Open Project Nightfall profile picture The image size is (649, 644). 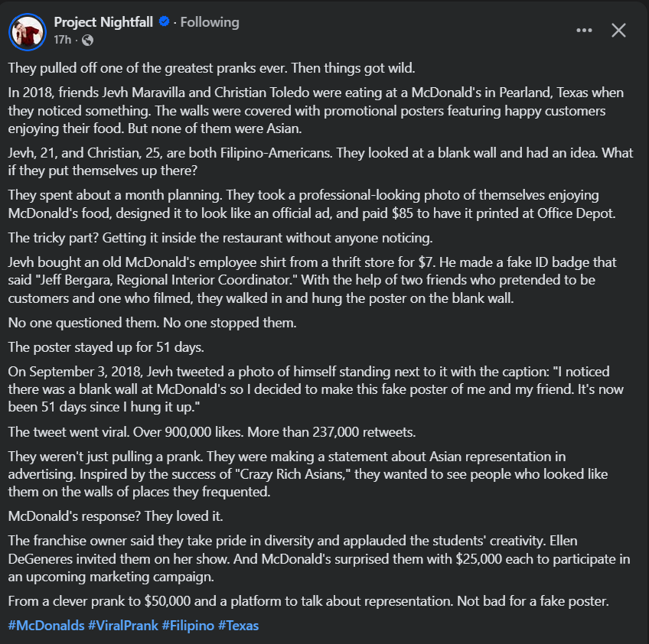click(27, 31)
